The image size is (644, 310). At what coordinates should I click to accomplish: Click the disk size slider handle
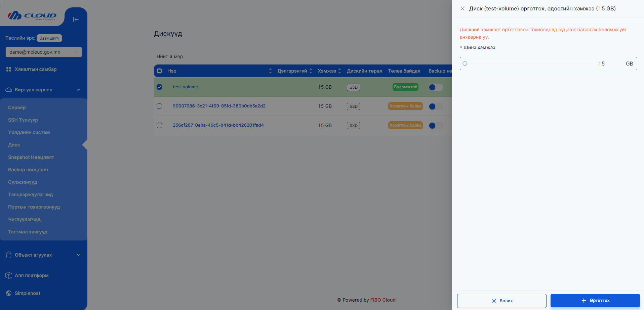[465, 63]
